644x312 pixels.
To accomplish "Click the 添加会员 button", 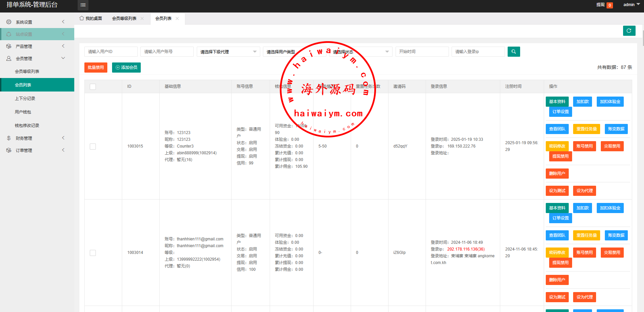I will 126,68.
